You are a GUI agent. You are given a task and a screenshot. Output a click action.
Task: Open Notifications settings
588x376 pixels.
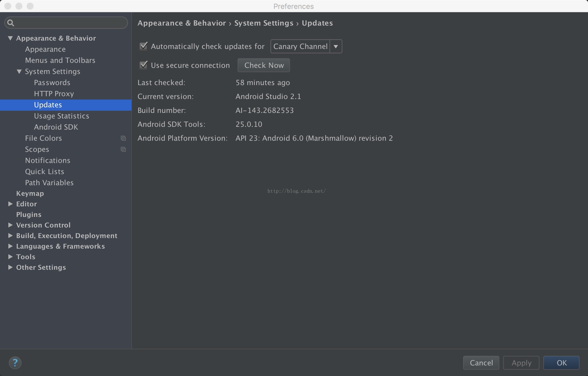[x=48, y=160]
